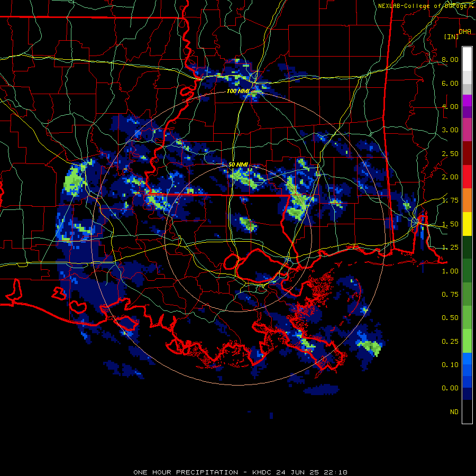Select the light blue swatch beside 0.10
The height and width of the screenshot is (476, 476).
point(467,359)
